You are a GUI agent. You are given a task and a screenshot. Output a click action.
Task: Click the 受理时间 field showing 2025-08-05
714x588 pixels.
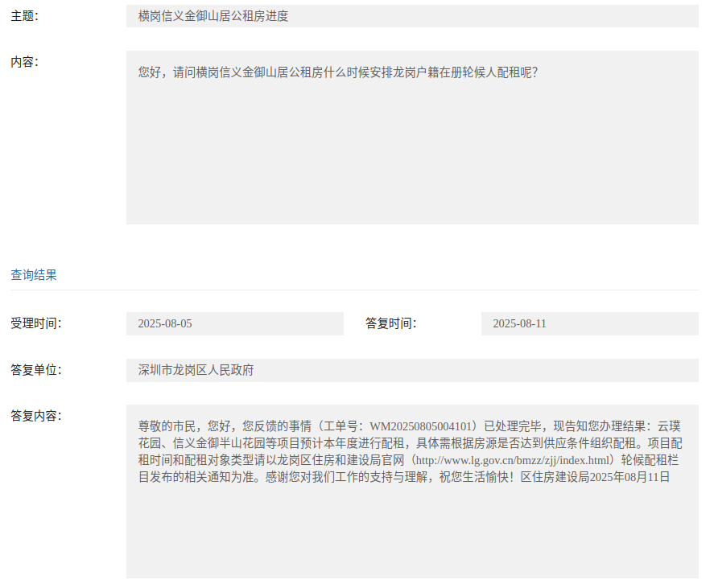click(x=234, y=323)
